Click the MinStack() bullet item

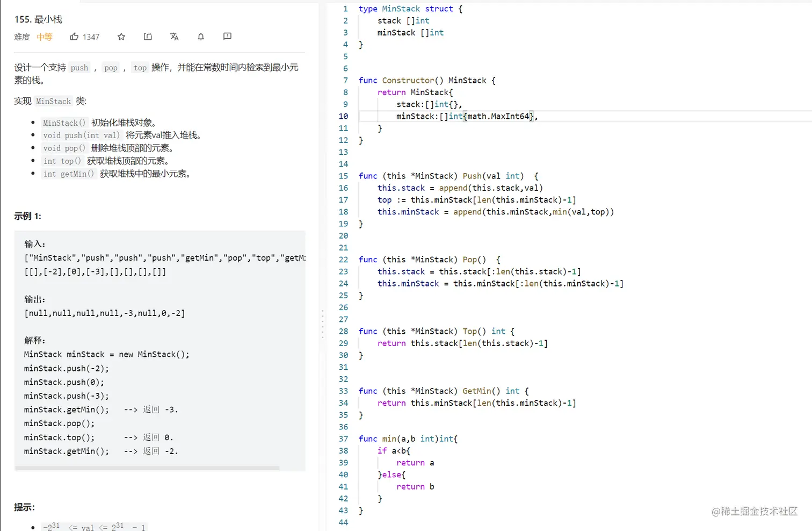pos(99,123)
